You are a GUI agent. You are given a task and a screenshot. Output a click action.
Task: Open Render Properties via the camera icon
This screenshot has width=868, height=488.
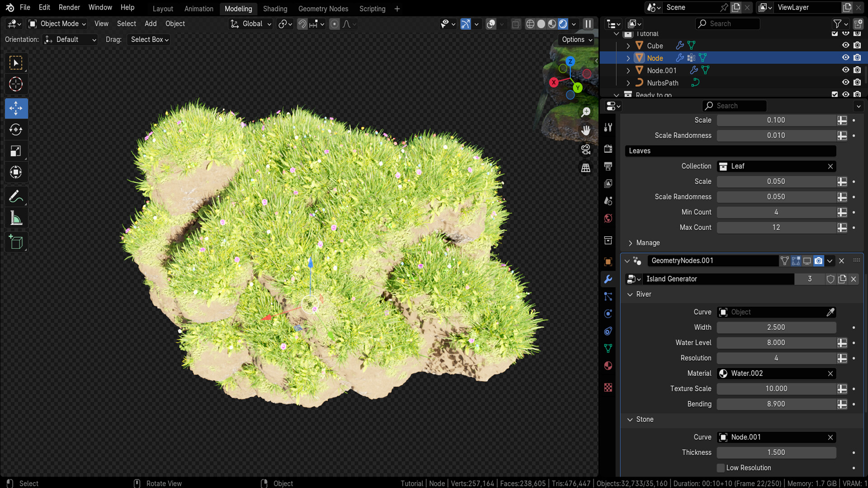pyautogui.click(x=608, y=149)
